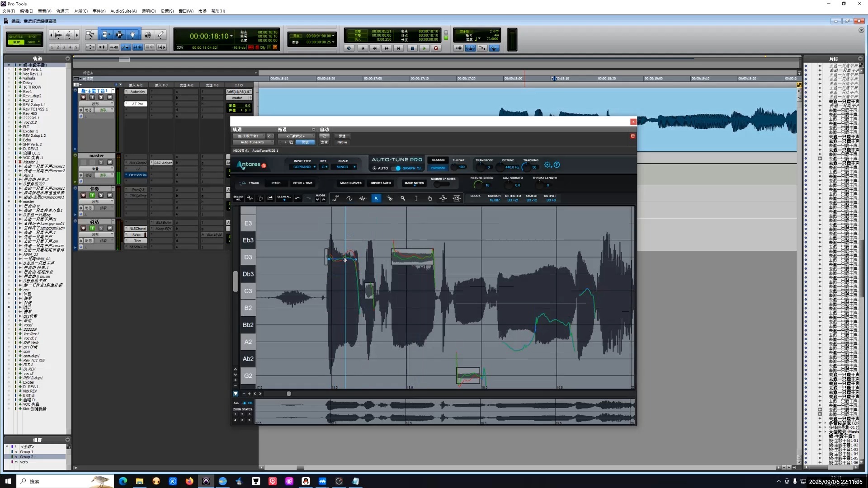The width and height of the screenshot is (868, 488).
Task: Open Windows Start menu
Action: [x=8, y=481]
